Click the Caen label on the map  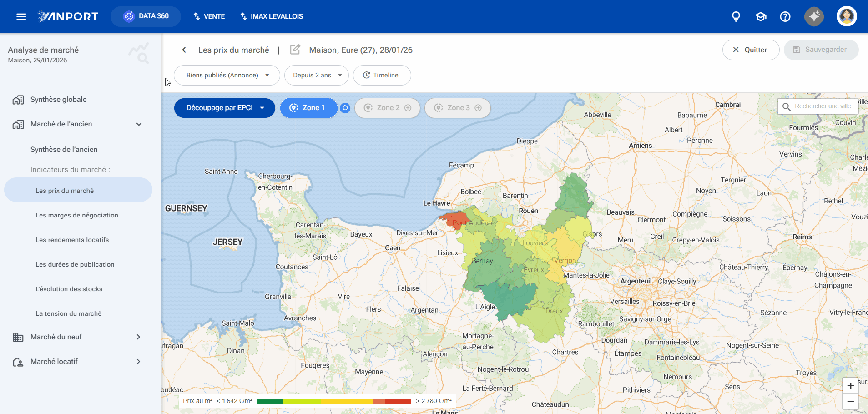[x=393, y=248]
